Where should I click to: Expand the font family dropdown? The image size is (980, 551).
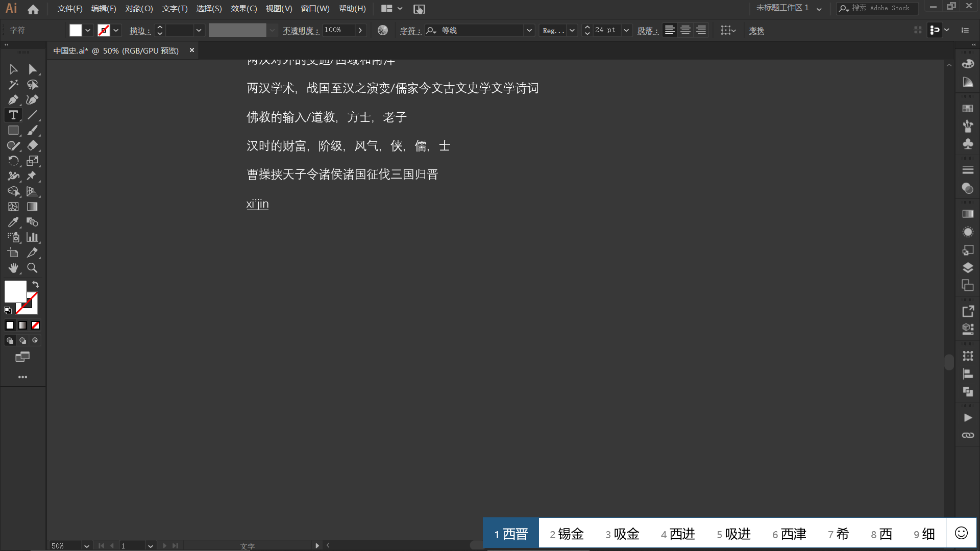click(x=529, y=30)
